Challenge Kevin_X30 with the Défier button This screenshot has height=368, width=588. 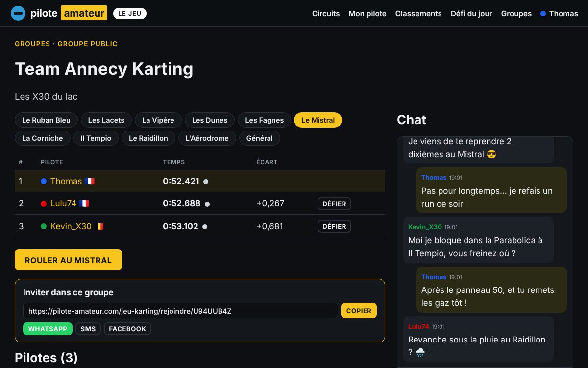pos(335,226)
